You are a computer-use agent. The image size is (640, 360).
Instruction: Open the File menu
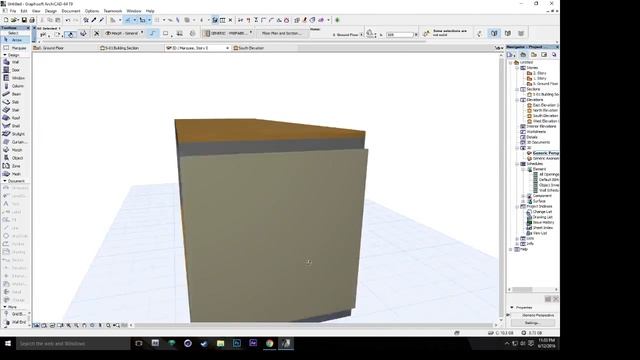[13, 11]
